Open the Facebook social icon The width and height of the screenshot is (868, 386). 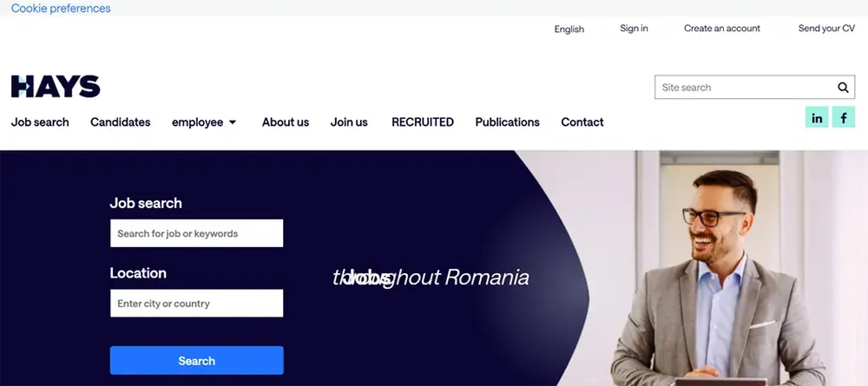(x=844, y=117)
